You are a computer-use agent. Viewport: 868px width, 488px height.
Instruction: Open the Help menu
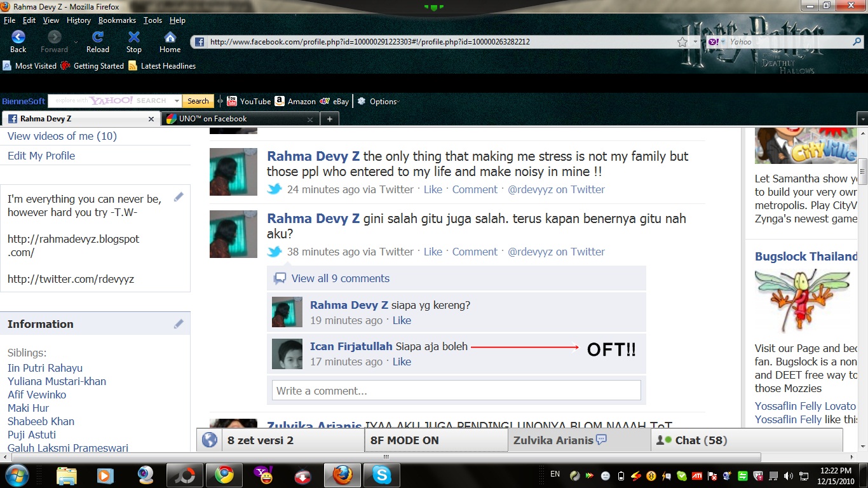[177, 20]
